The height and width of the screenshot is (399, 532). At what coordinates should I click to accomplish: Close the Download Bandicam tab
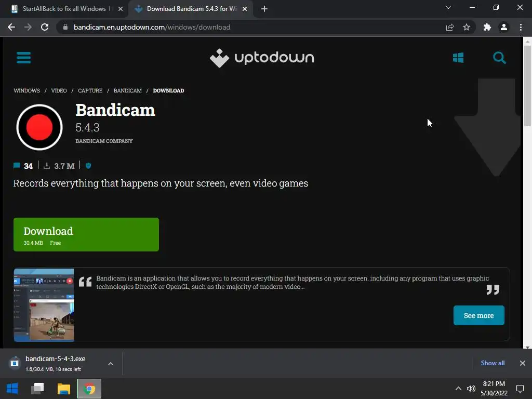click(x=245, y=9)
